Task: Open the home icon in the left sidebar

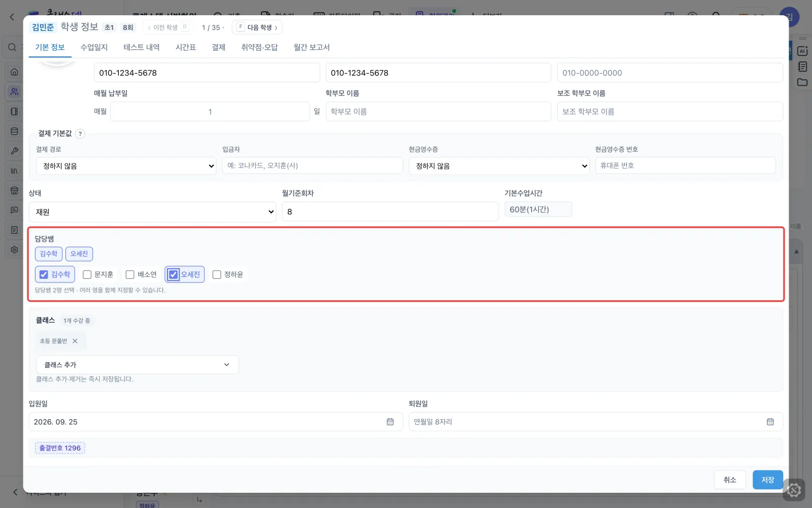Action: pos(14,72)
